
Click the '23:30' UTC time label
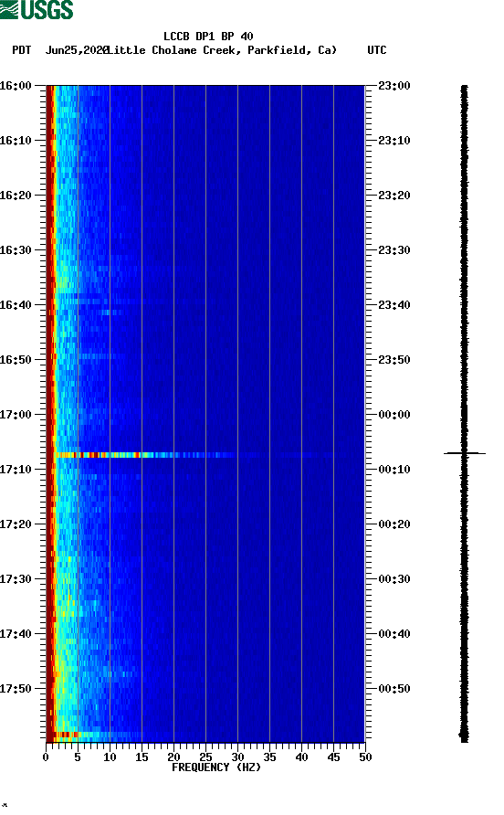394,250
